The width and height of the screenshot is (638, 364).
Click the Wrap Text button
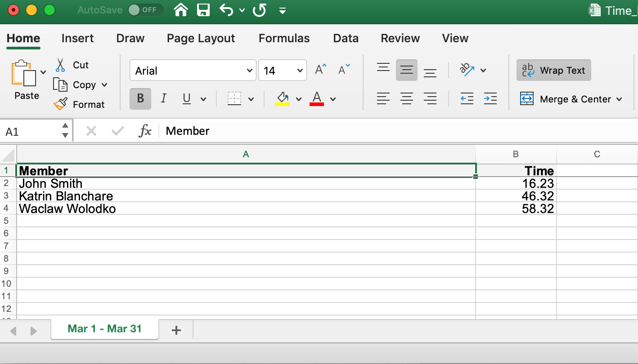coord(553,71)
